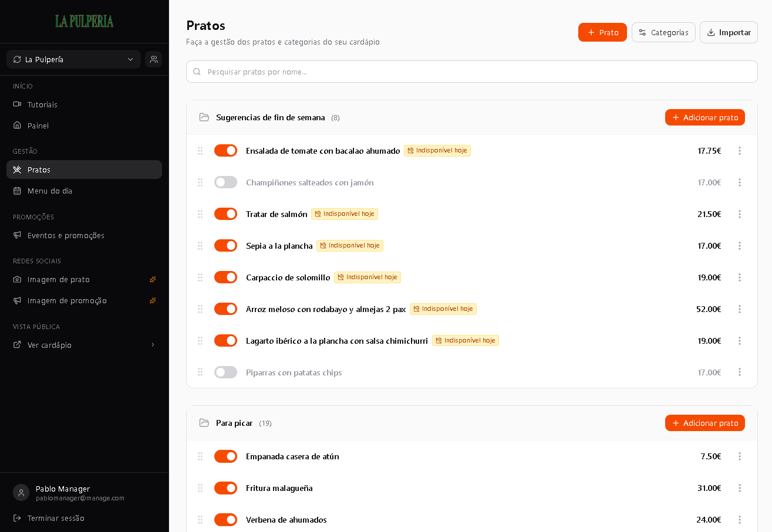Go to Menu do dia
772x532 pixels.
click(x=84, y=191)
